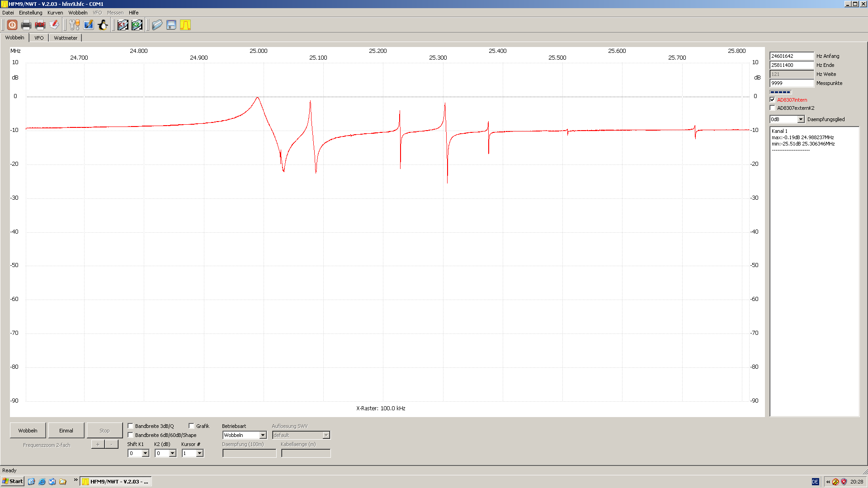Click the yellow filter curve toolbar icon
868x488 pixels.
(x=185, y=25)
